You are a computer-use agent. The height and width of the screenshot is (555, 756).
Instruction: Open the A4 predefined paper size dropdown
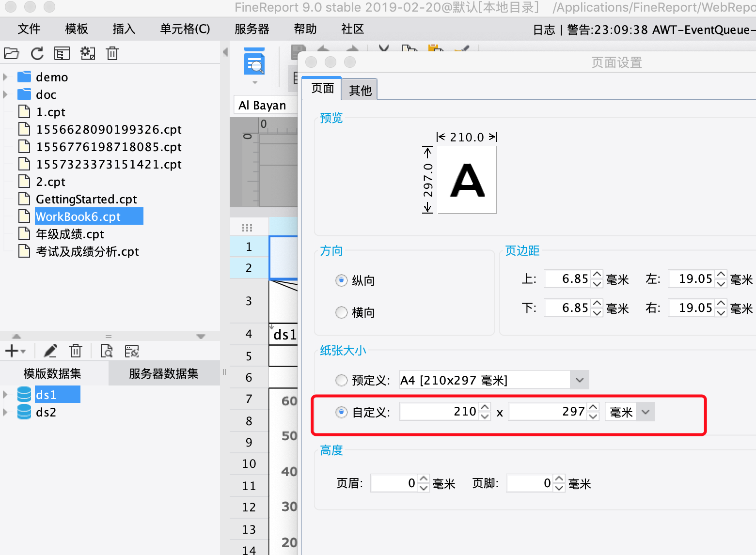(580, 380)
